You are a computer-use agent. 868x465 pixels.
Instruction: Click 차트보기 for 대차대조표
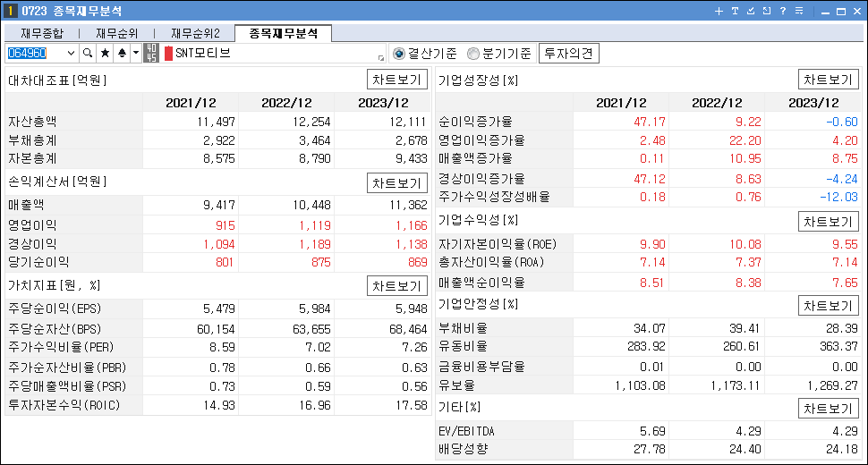[x=397, y=80]
